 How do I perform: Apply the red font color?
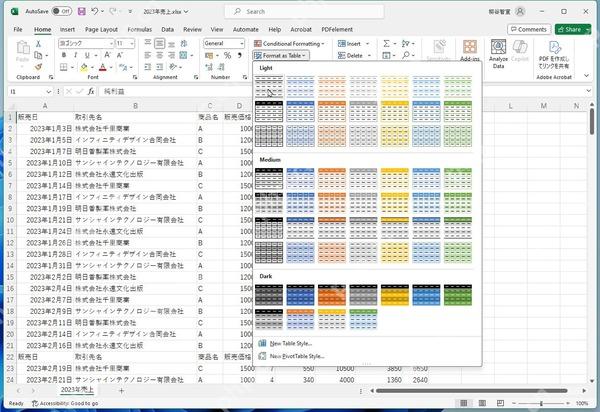pos(102,67)
